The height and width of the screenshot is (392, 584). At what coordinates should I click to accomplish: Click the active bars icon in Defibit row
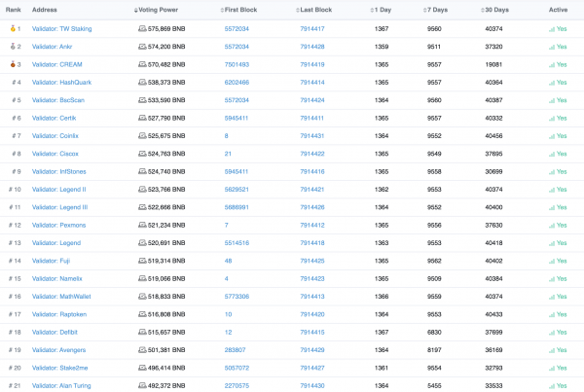coord(552,333)
